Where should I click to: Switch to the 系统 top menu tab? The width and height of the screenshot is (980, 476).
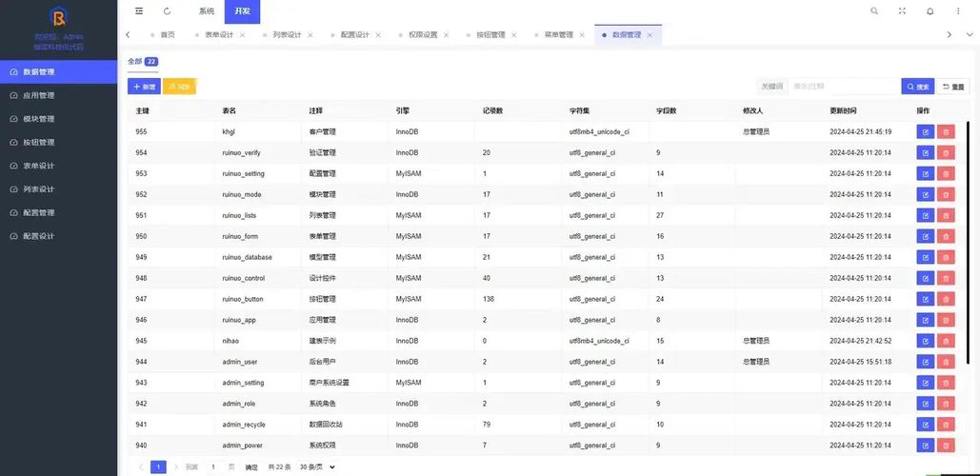coord(207,11)
